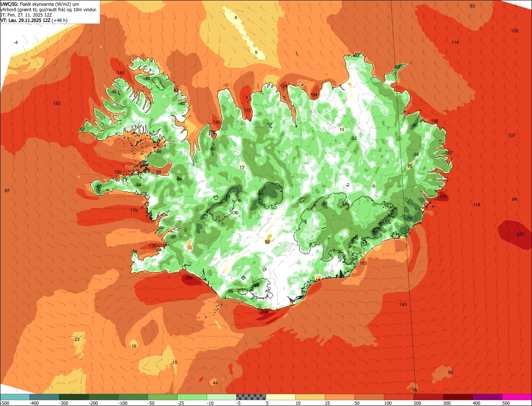This screenshot has width=532, height=406.
Task: Click the flux value 107 in the eastern sea
Action: (512, 136)
